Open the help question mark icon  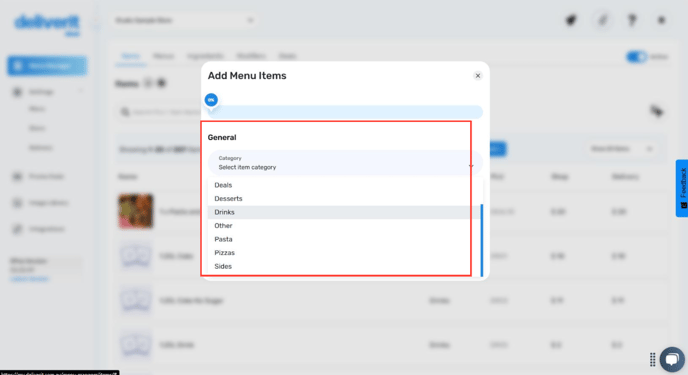[x=632, y=20]
